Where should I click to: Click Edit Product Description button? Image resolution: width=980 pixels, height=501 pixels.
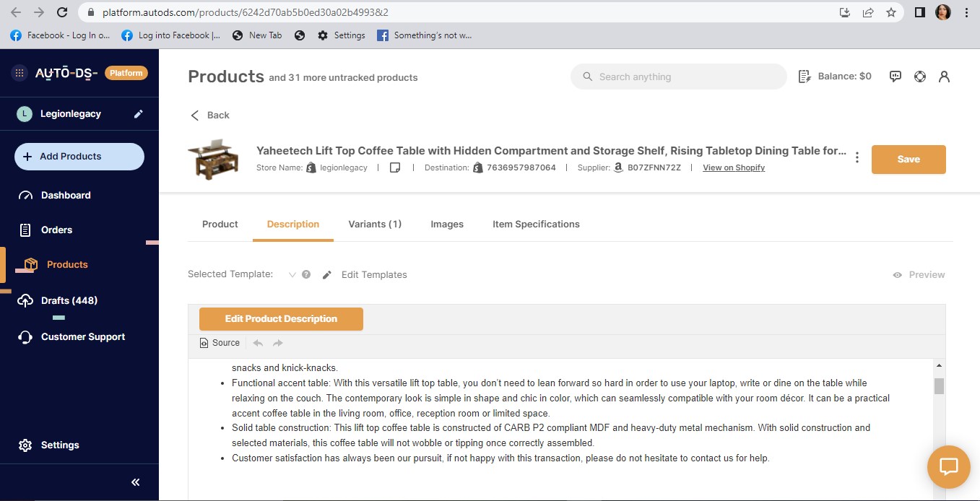pyautogui.click(x=281, y=318)
